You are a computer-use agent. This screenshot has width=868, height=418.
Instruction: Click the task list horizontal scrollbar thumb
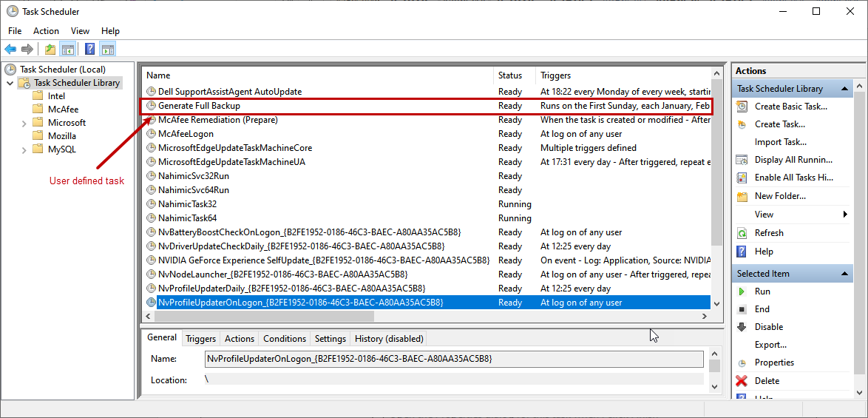(x=265, y=316)
